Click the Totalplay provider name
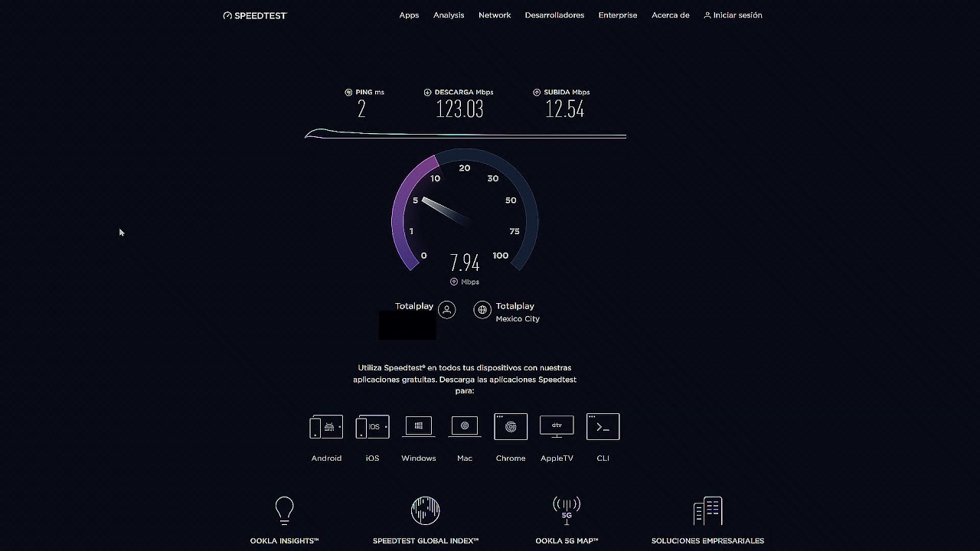980x551 pixels. click(x=414, y=306)
